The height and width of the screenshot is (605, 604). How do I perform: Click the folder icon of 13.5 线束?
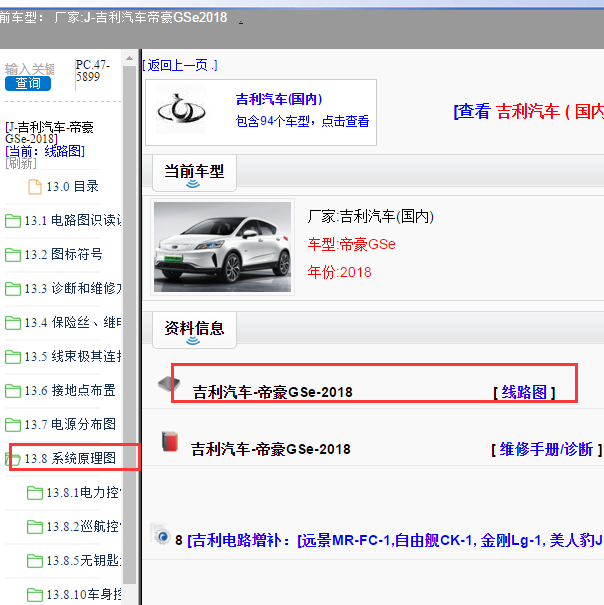click(x=13, y=357)
